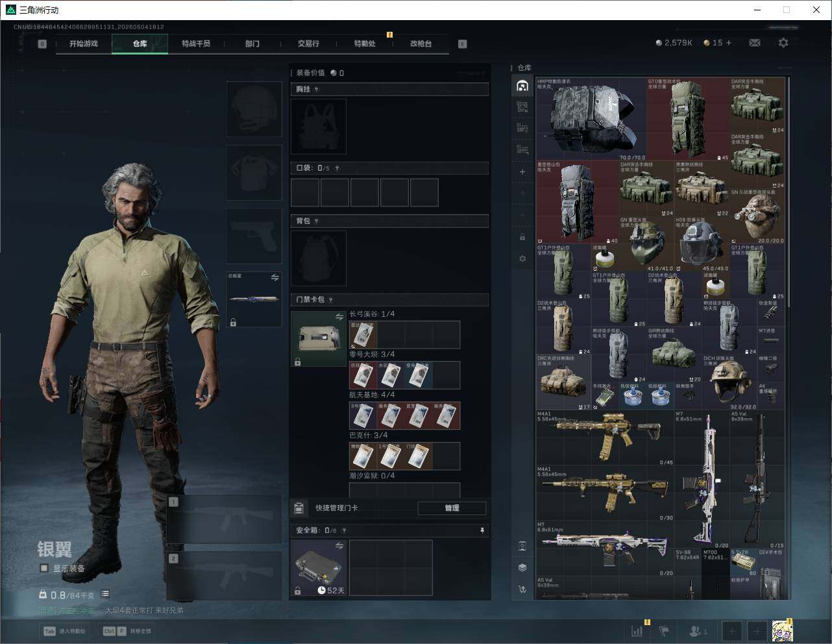Open the 部门 tab
This screenshot has height=644, width=832.
pyautogui.click(x=252, y=43)
